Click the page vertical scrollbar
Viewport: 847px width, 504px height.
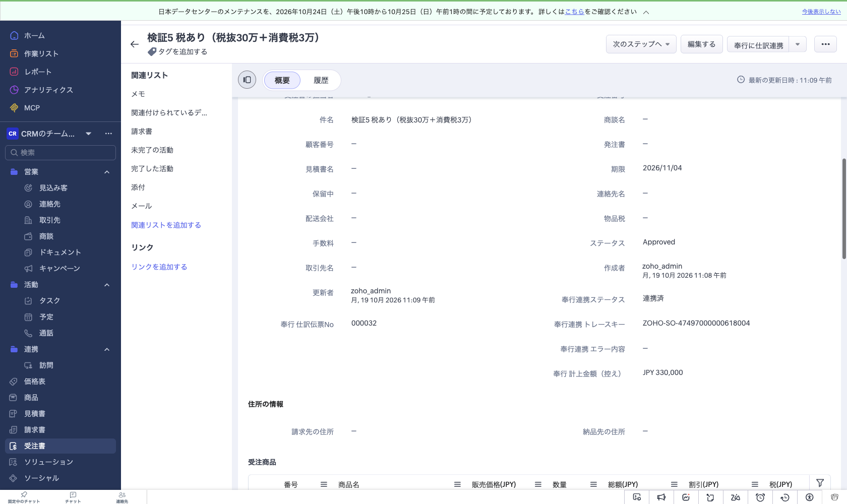[x=844, y=208]
